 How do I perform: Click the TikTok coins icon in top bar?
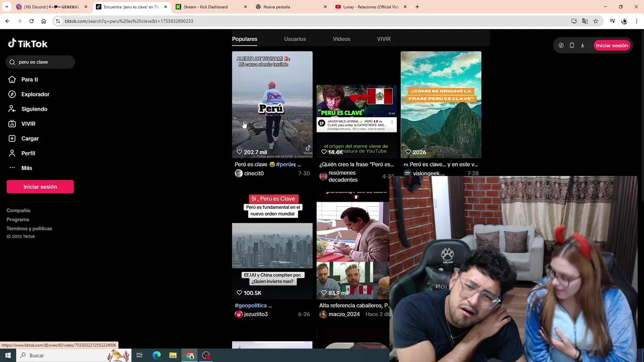pos(561,45)
